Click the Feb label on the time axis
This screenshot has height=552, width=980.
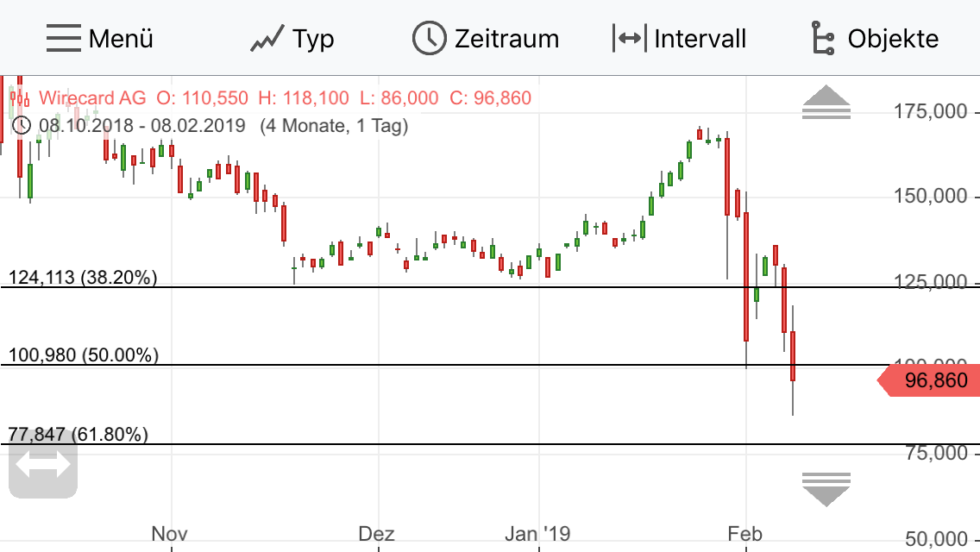tap(745, 533)
